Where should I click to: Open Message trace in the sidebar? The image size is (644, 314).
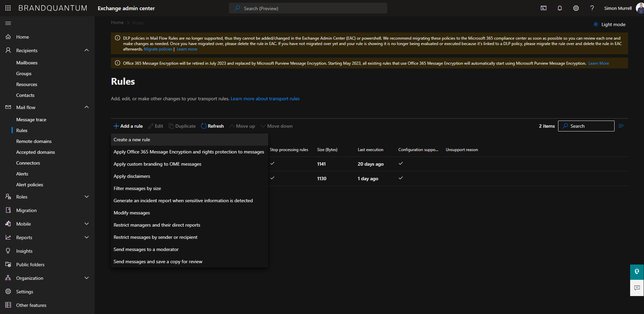coord(31,120)
